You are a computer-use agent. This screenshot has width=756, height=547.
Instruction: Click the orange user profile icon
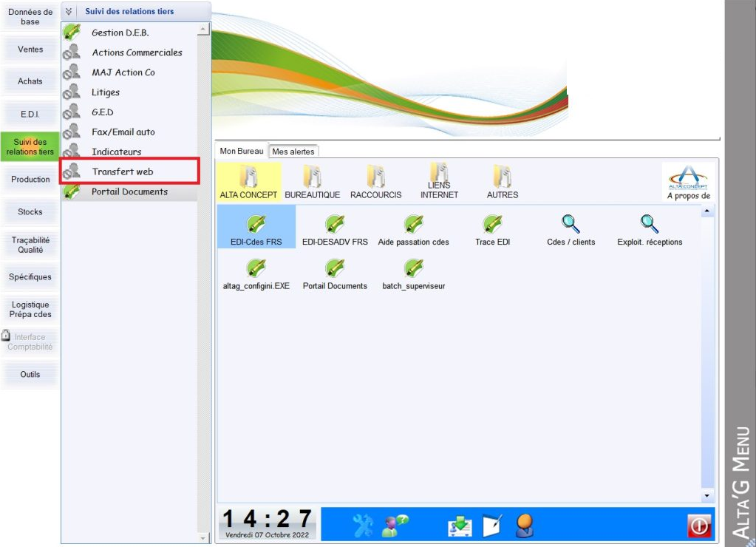525,525
